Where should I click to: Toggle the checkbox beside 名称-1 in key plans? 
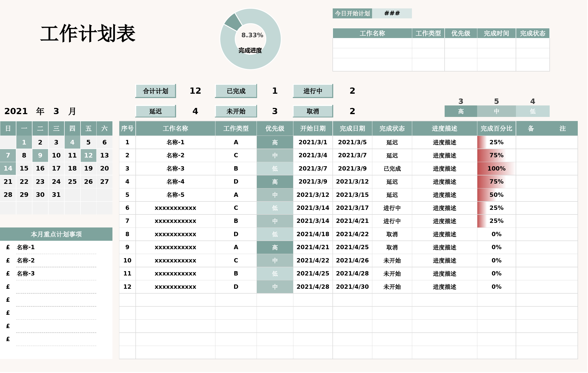tap(8, 247)
